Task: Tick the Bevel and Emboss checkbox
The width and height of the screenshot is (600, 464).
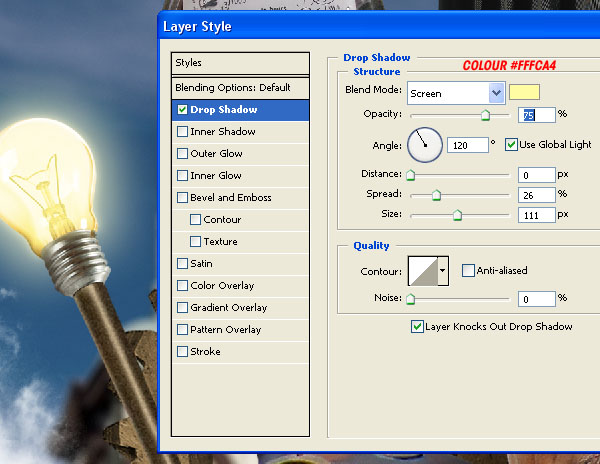Action: pos(183,197)
